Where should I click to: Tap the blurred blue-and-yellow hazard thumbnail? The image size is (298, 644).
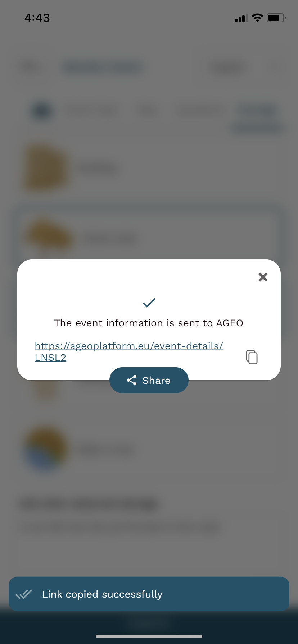point(45,449)
